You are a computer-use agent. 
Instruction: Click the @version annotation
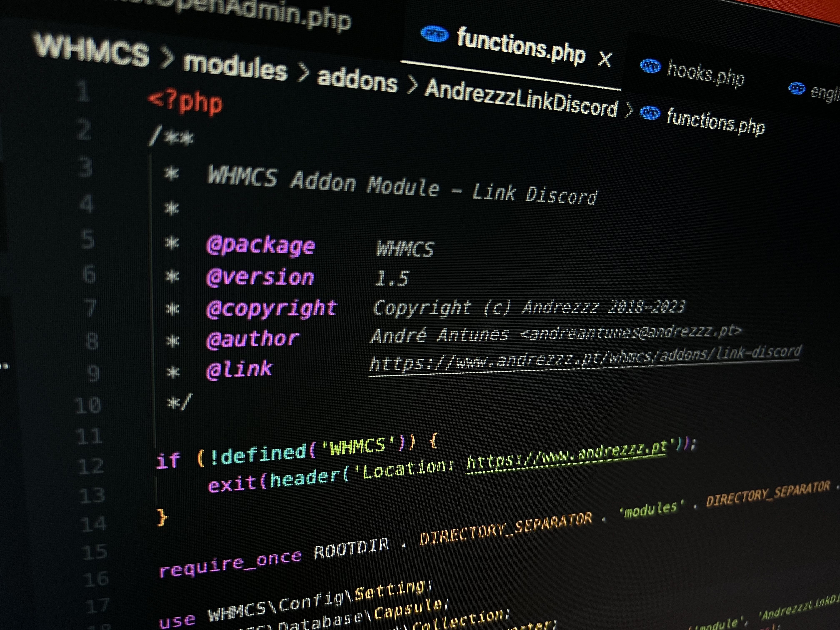[260, 277]
